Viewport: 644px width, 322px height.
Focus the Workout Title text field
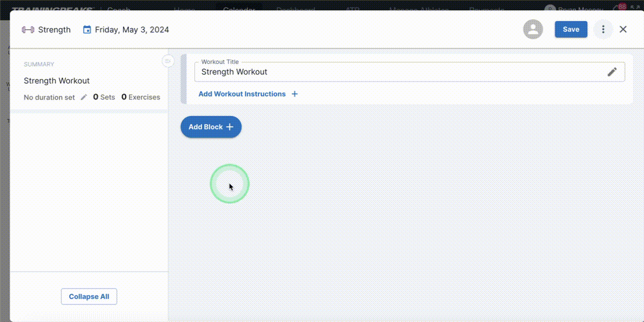397,72
